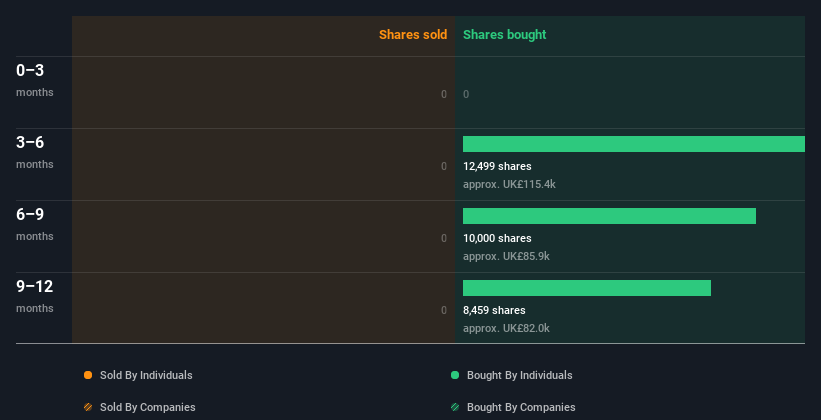821x420 pixels.
Task: Click the Shares bought column header
Action: 505,35
